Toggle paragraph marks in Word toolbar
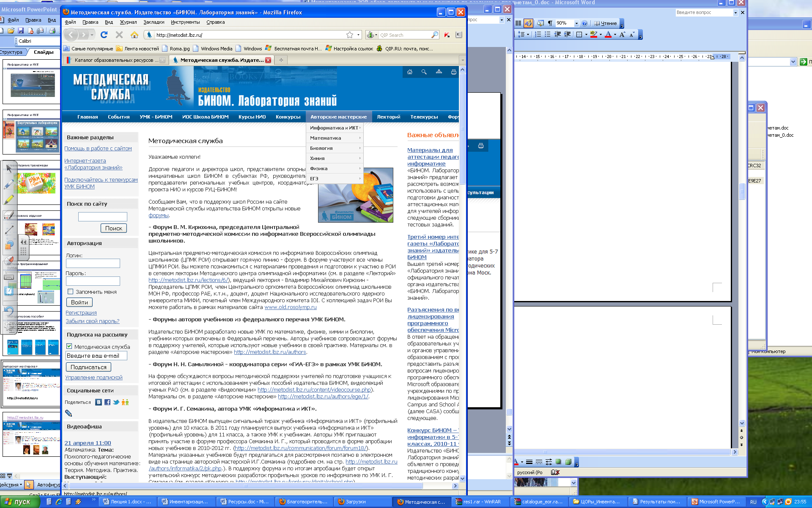This screenshot has height=508, width=812. tap(550, 23)
